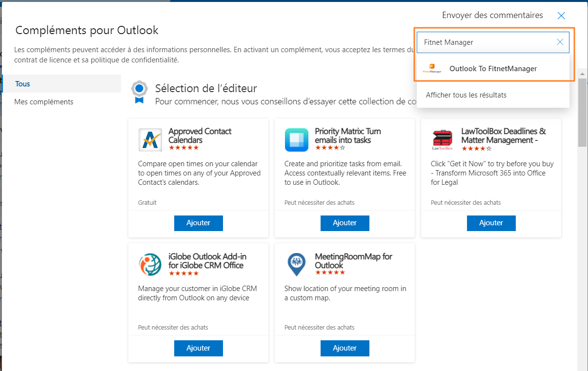
Task: Click the vertical scrollbar on the right
Action: (x=582, y=112)
